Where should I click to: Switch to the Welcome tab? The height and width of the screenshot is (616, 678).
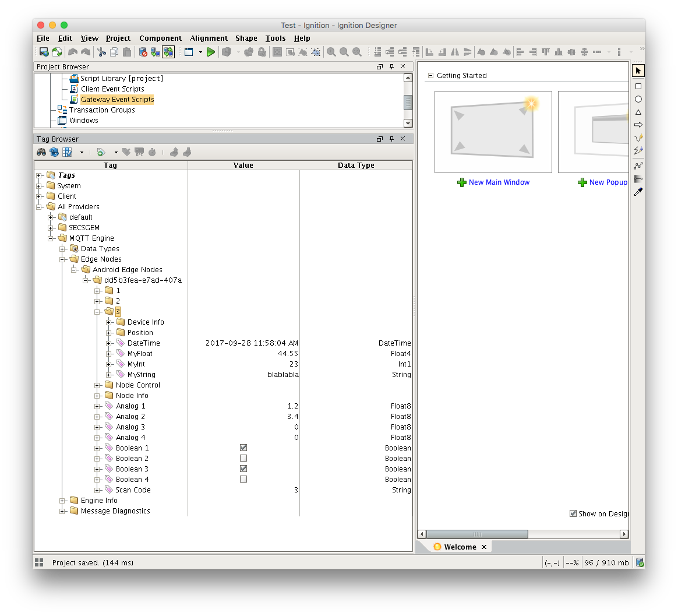tap(460, 547)
